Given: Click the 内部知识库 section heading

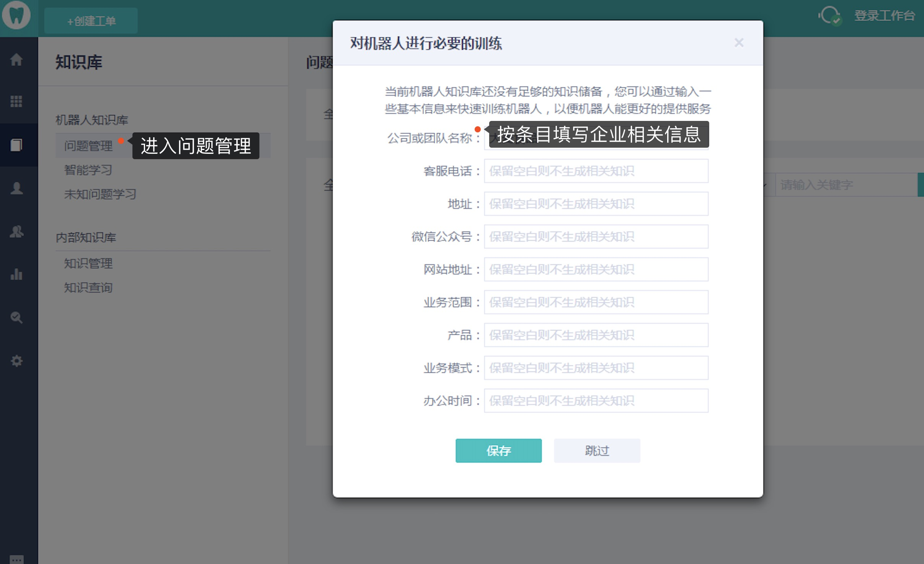Looking at the screenshot, I should pyautogui.click(x=86, y=238).
